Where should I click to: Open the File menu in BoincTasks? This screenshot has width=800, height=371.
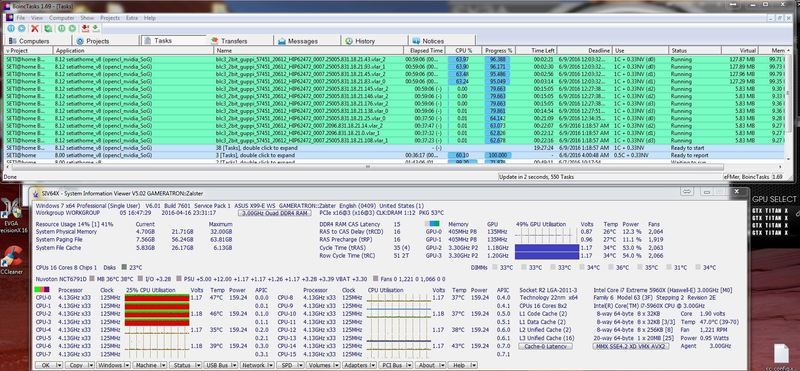pos(20,18)
